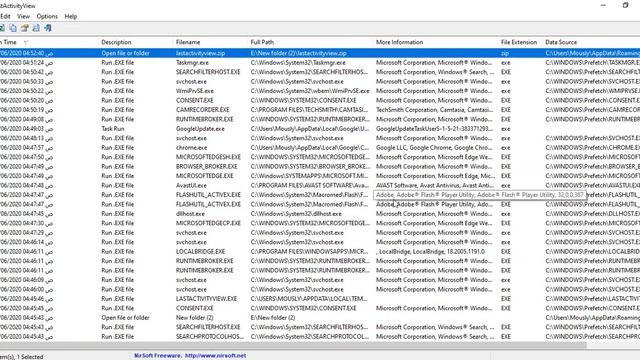Select the New folder (2) filename cell
Viewport: 640px width, 360px height.
click(194, 318)
